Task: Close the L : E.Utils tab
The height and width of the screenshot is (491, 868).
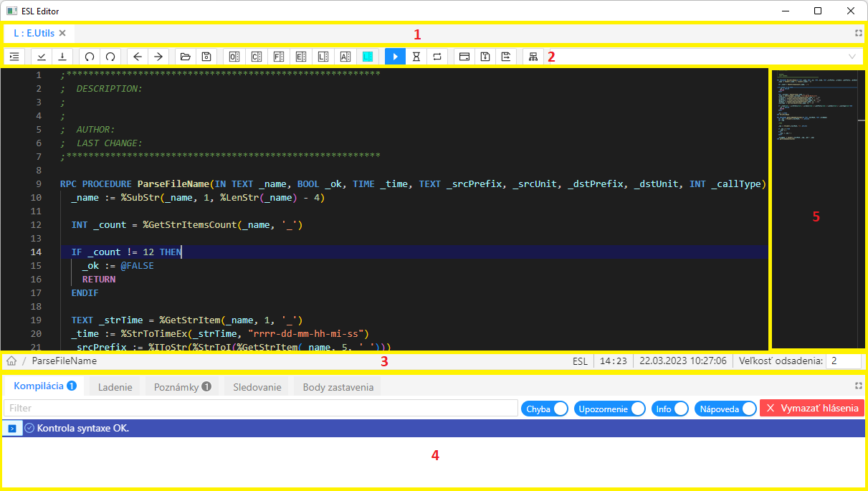Action: (62, 33)
